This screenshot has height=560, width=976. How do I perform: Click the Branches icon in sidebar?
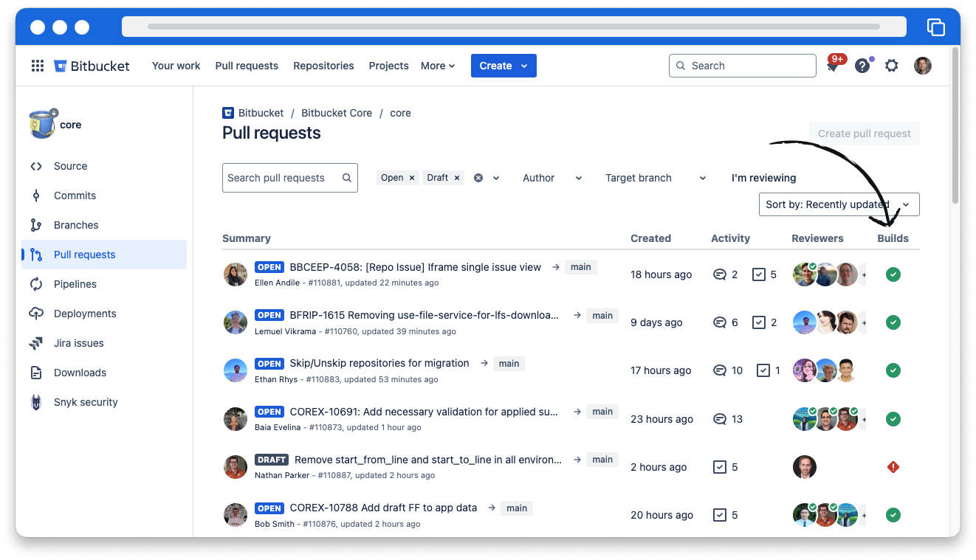pos(36,225)
